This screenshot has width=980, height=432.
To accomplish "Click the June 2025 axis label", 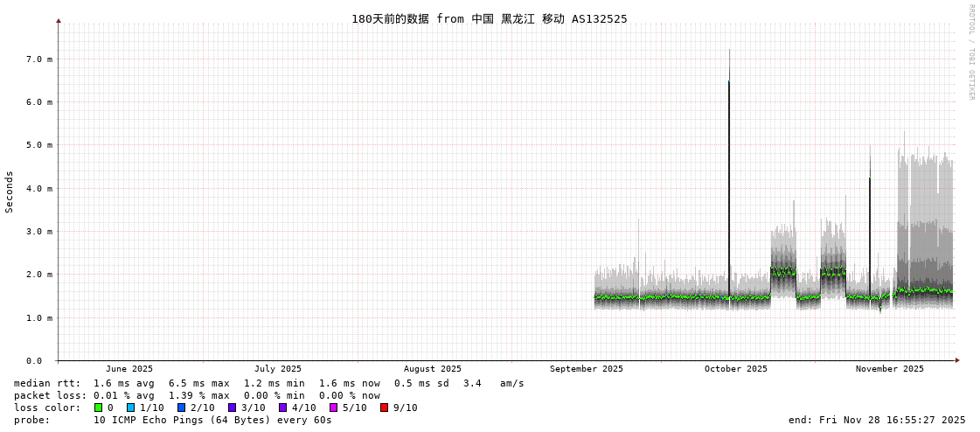I will coord(129,369).
